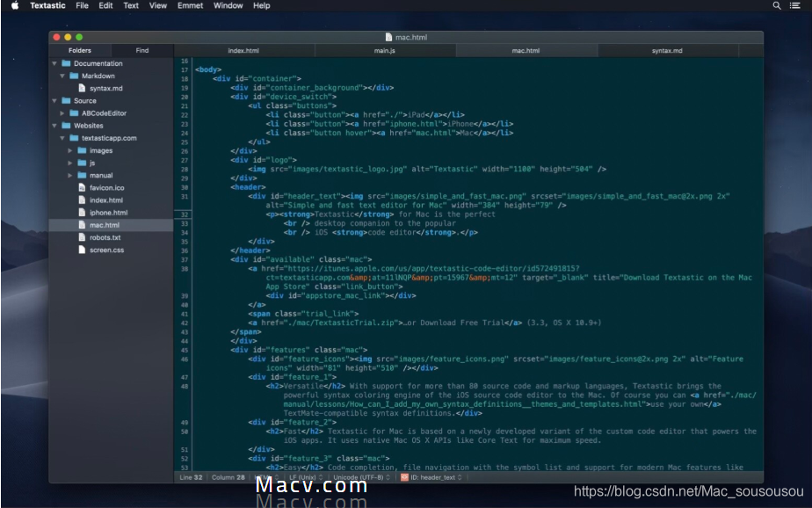Screen dimensions: 812x508
Task: Select the robots.txt row
Action: (112, 237)
